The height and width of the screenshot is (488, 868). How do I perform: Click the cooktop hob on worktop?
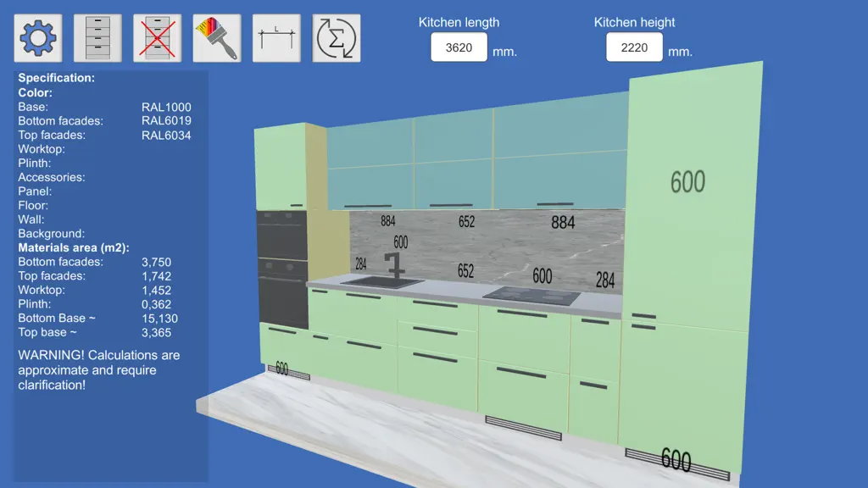(x=531, y=296)
